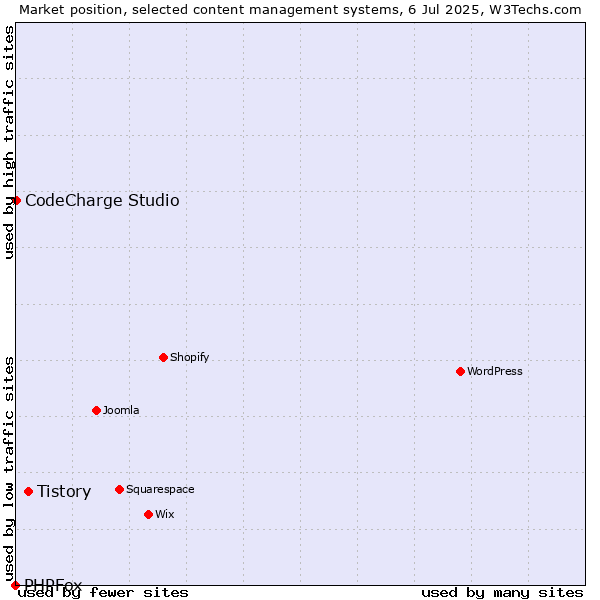This screenshot has width=600, height=600.
Task: Click the 'Shopify' label text
Action: (x=189, y=357)
